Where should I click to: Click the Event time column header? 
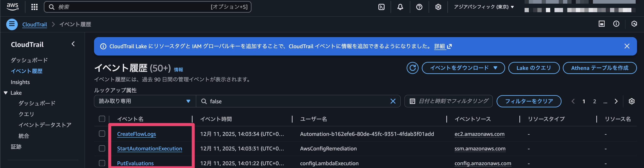click(216, 119)
